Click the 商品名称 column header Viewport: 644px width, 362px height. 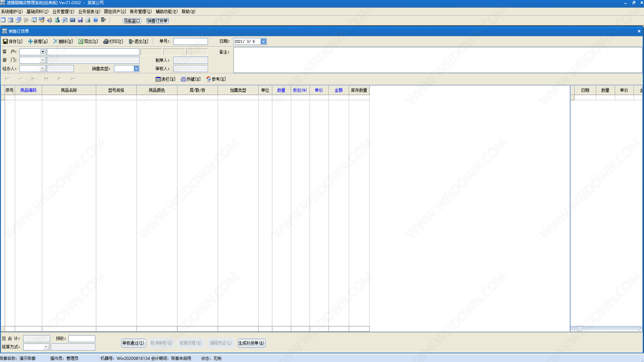[69, 90]
